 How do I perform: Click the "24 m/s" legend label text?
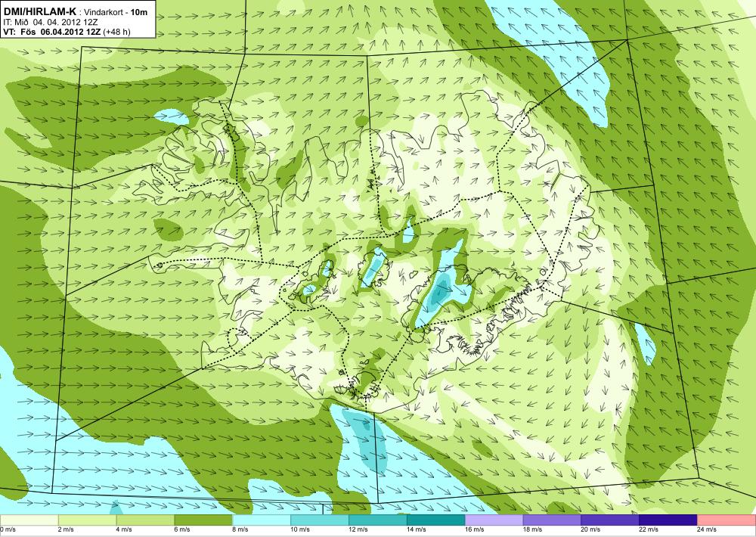[x=707, y=529]
